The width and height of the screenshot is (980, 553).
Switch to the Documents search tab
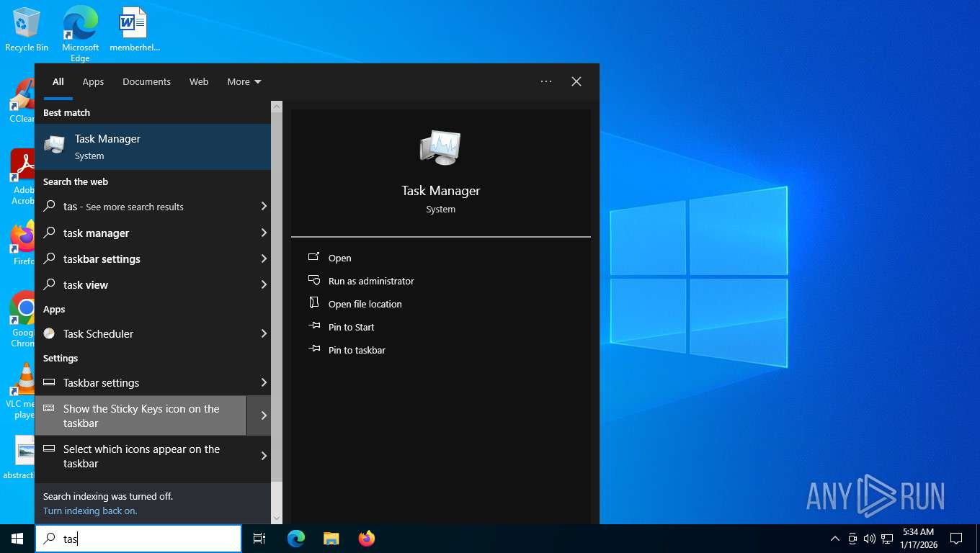pyautogui.click(x=146, y=81)
